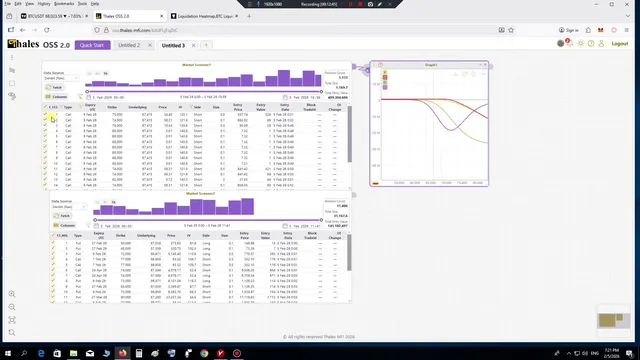The width and height of the screenshot is (640, 360).
Task: Open end date calendar icon in Market Screener2
Action: click(x=285, y=226)
